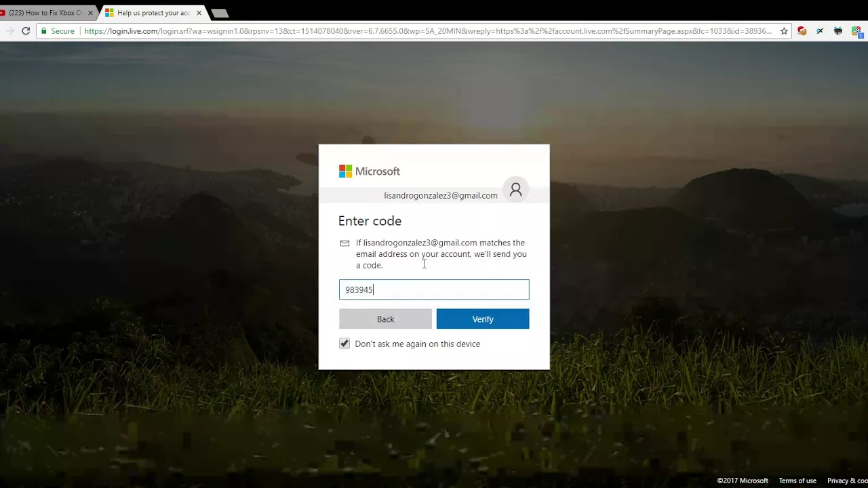The height and width of the screenshot is (488, 868).
Task: Click the ©2017 Microsoft footer text
Action: pos(743,481)
